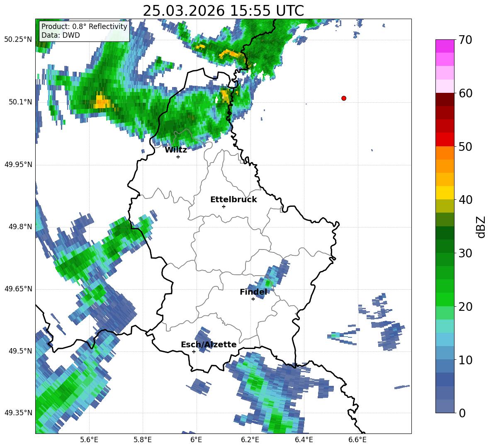Click the Data: DWD text

(x=61, y=35)
